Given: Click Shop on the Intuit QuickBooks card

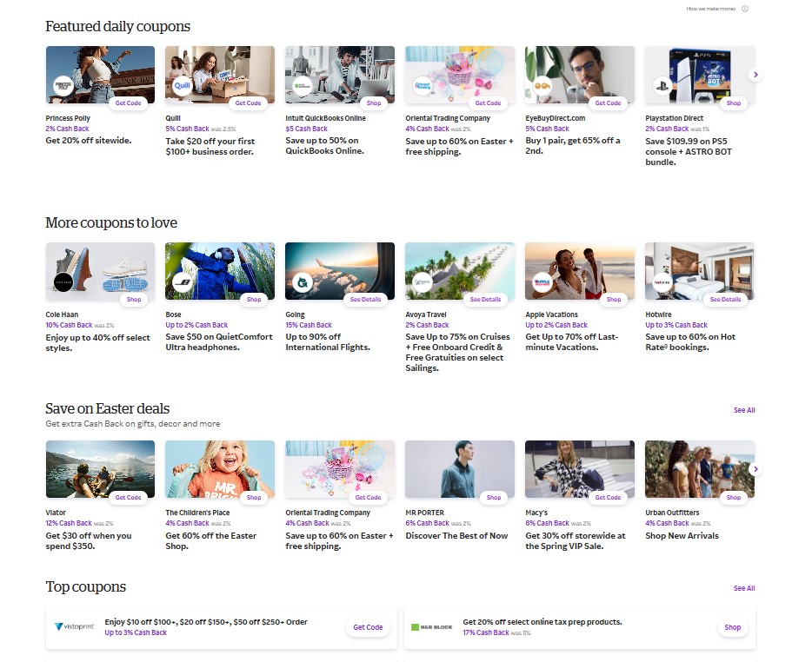Looking at the screenshot, I should click(x=373, y=103).
